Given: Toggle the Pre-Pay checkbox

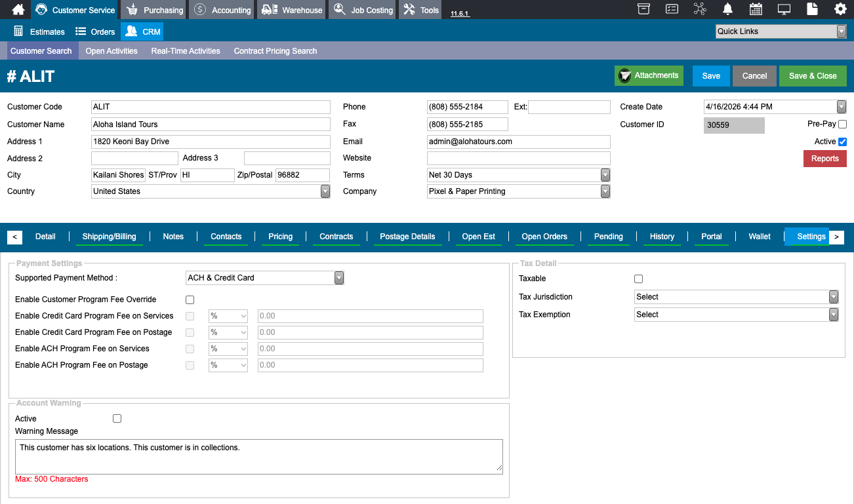Looking at the screenshot, I should (x=842, y=124).
